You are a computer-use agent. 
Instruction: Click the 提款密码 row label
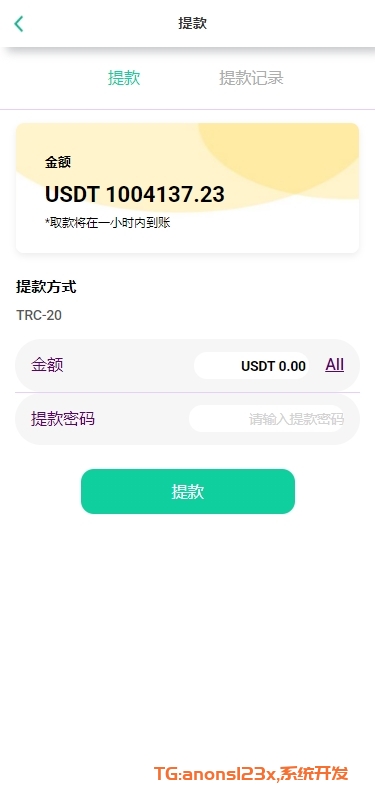coord(62,418)
